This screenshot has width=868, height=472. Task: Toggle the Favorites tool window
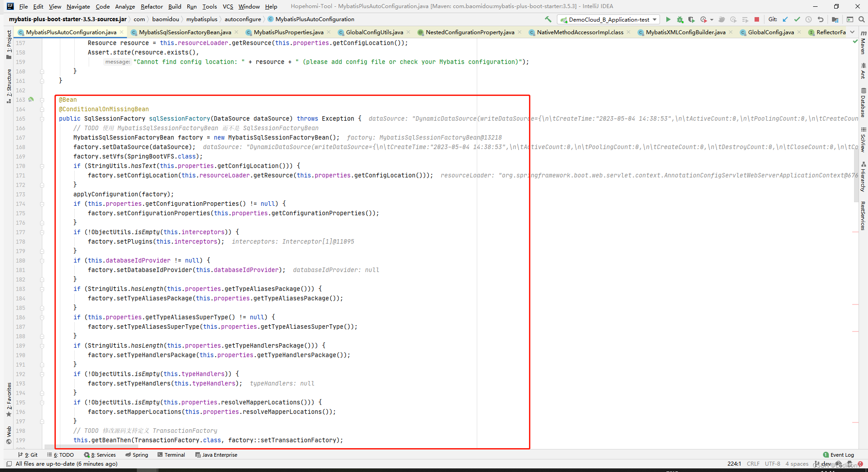click(x=9, y=399)
